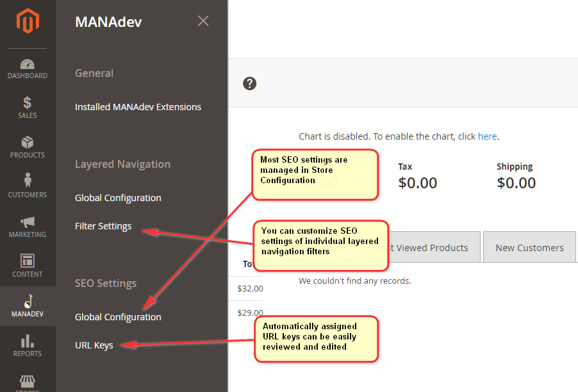Click the 'click here' link to enable chart

pyautogui.click(x=487, y=136)
